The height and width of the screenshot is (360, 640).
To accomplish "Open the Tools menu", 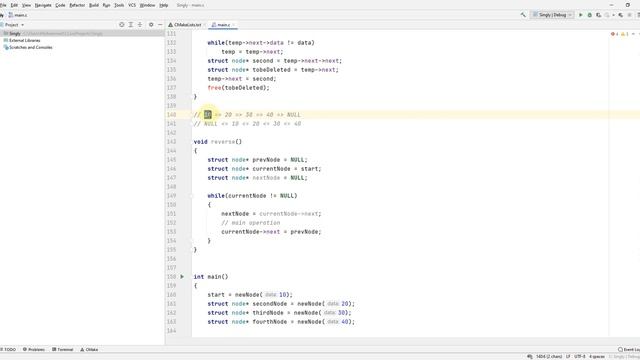I will (119, 5).
